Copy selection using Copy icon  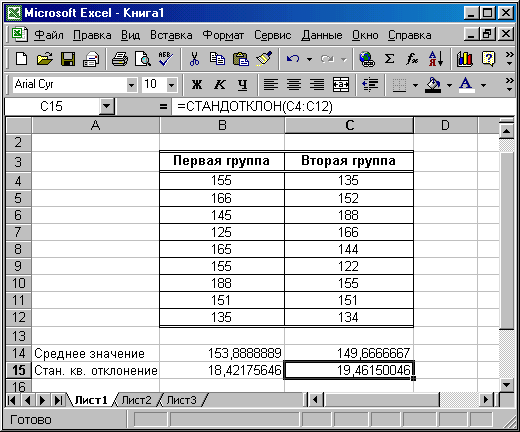(x=217, y=59)
